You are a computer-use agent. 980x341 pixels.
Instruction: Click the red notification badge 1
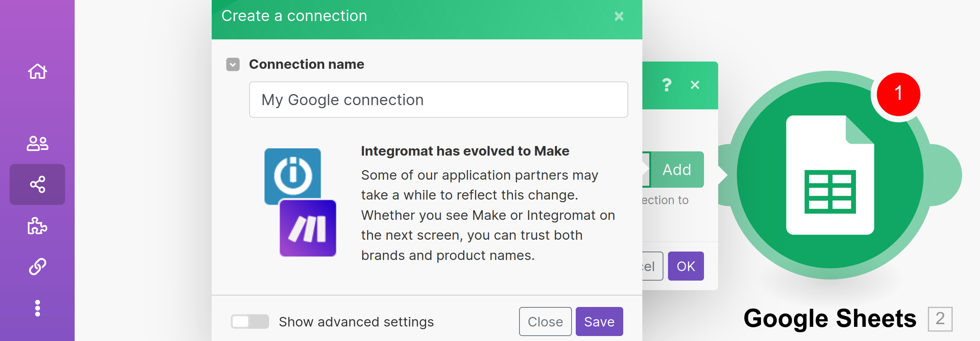pyautogui.click(x=898, y=94)
